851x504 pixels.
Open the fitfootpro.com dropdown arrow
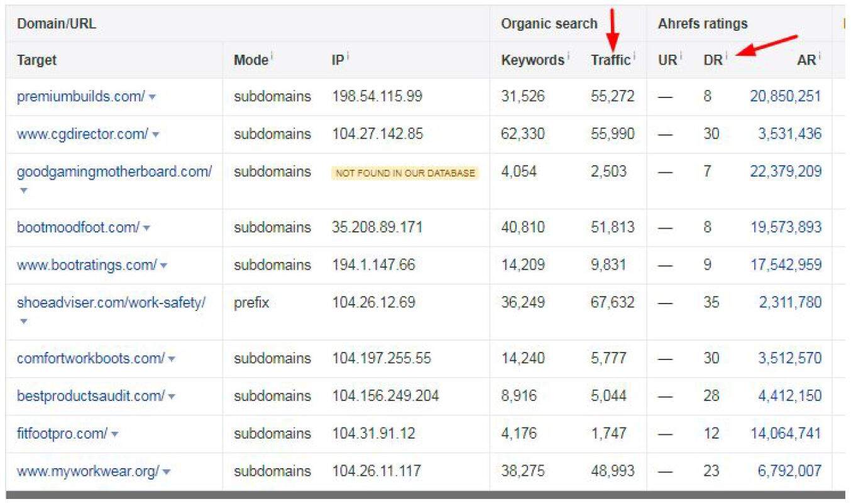click(114, 434)
